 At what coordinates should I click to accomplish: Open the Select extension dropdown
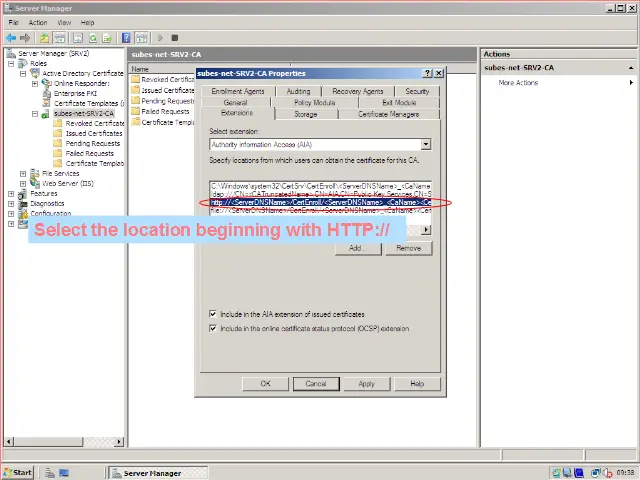click(426, 144)
